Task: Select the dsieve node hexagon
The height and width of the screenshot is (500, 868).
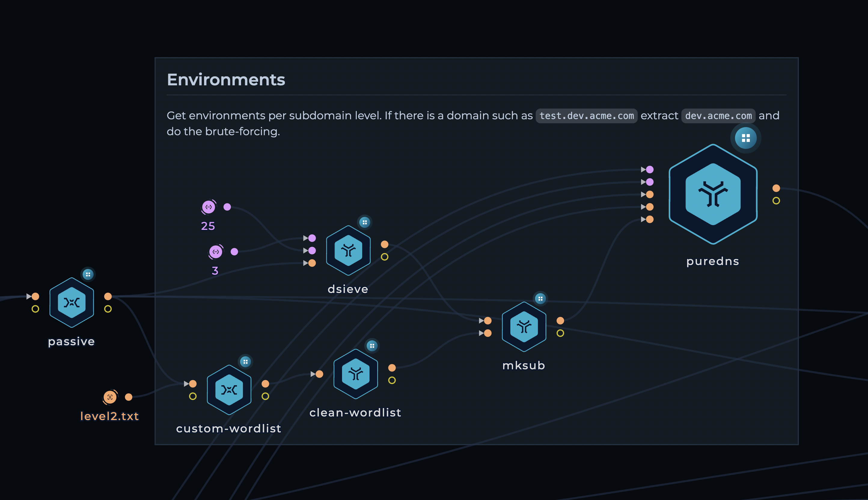Action: tap(348, 250)
